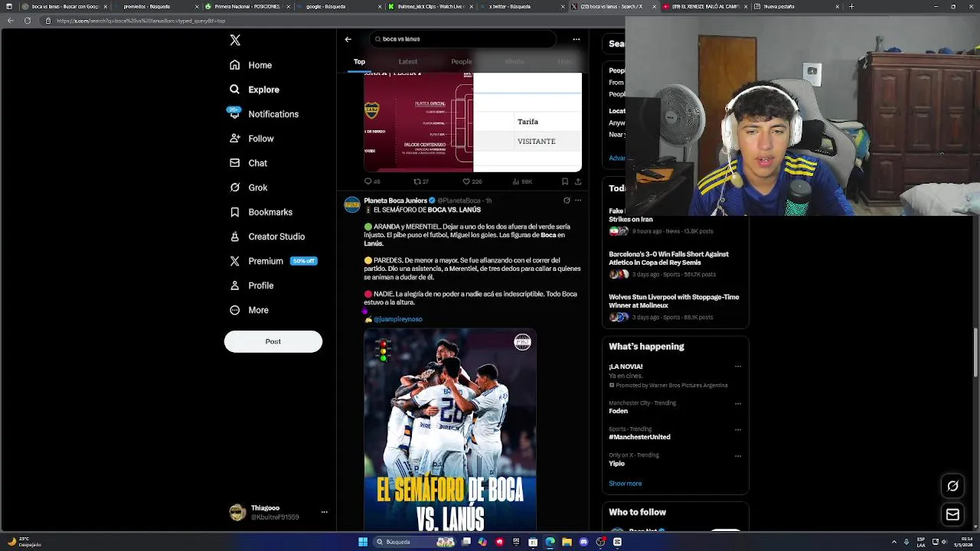Open the floating Grok button

coord(952,486)
